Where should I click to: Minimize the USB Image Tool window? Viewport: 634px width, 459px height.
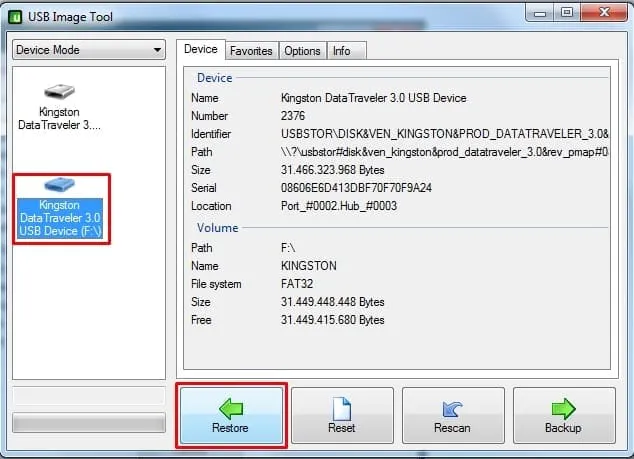pyautogui.click(x=540, y=13)
